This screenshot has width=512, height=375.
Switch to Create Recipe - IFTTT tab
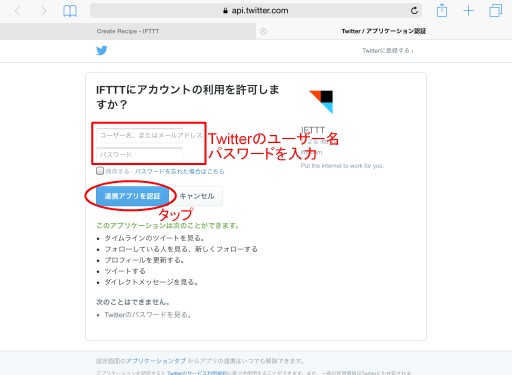pyautogui.click(x=128, y=31)
